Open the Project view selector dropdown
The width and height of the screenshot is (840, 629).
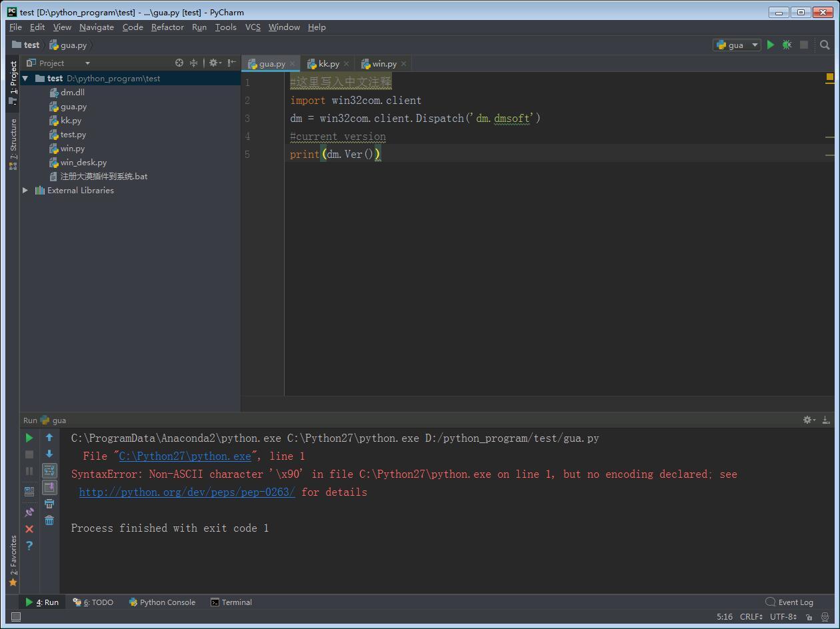[x=87, y=63]
